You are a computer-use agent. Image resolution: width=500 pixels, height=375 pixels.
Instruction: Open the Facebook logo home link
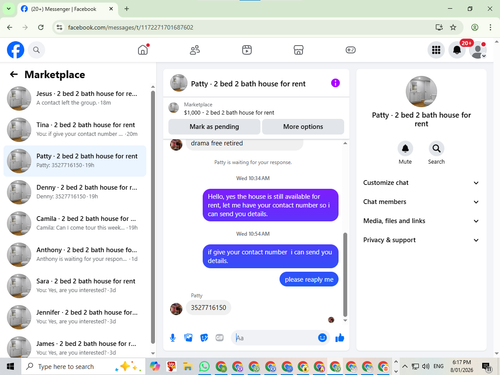(15, 50)
